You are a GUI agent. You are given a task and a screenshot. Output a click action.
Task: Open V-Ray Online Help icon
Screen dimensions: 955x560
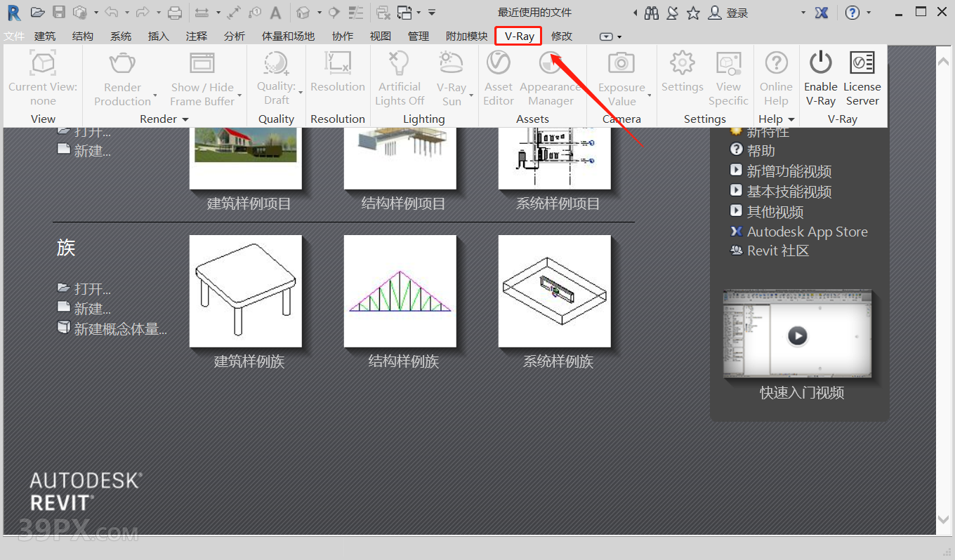[776, 63]
